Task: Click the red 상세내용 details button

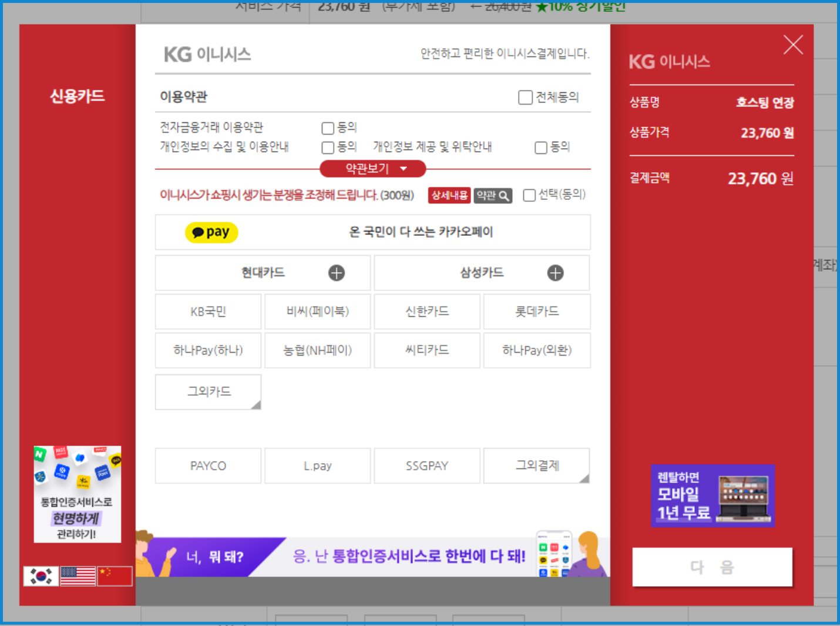Action: [449, 196]
